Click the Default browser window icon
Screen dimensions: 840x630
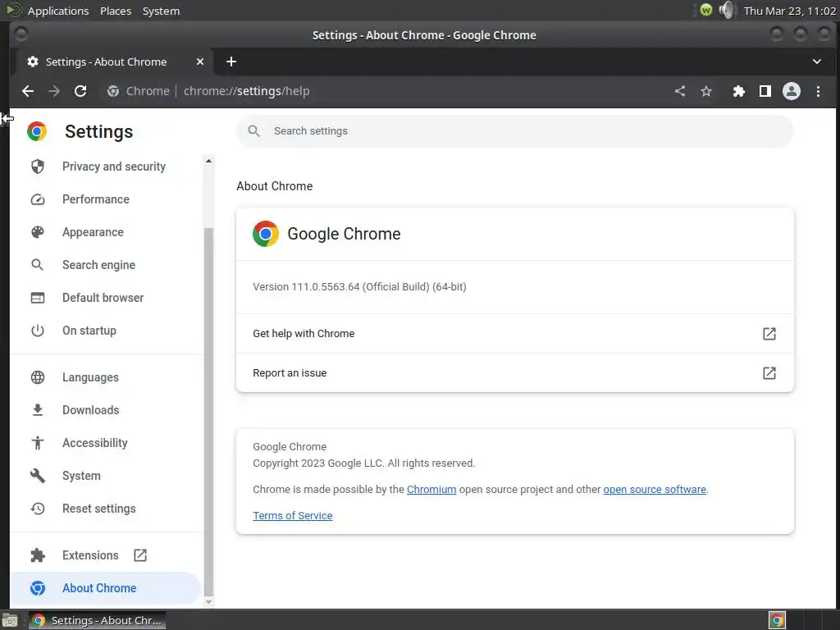click(38, 297)
